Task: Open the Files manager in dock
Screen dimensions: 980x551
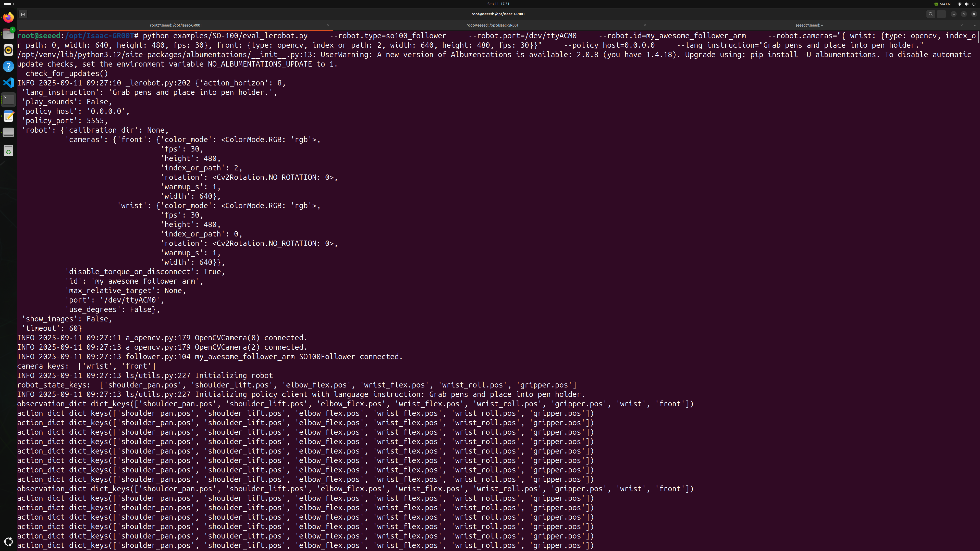Action: click(8, 34)
